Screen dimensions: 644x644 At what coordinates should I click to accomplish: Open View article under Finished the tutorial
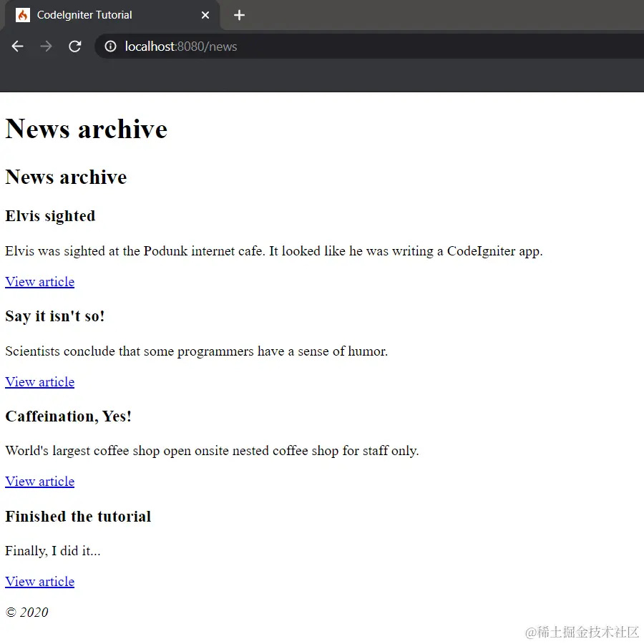pyautogui.click(x=40, y=582)
